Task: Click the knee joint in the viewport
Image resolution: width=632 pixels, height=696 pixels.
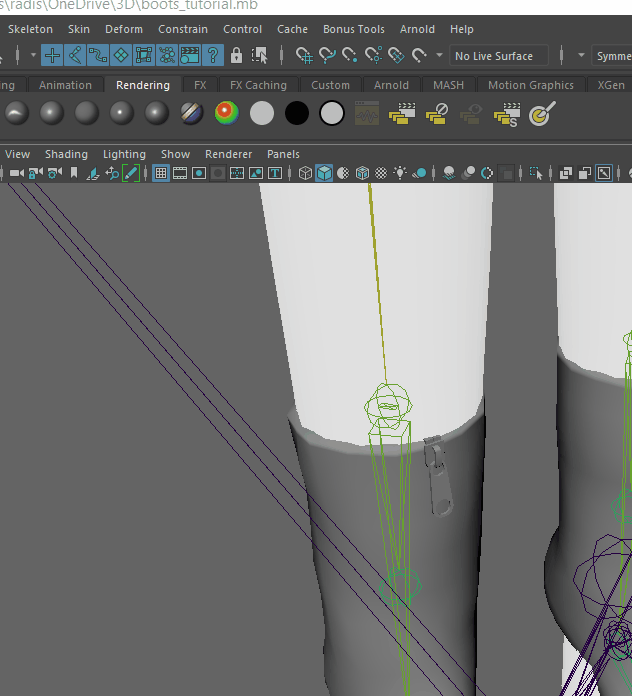Action: (387, 407)
